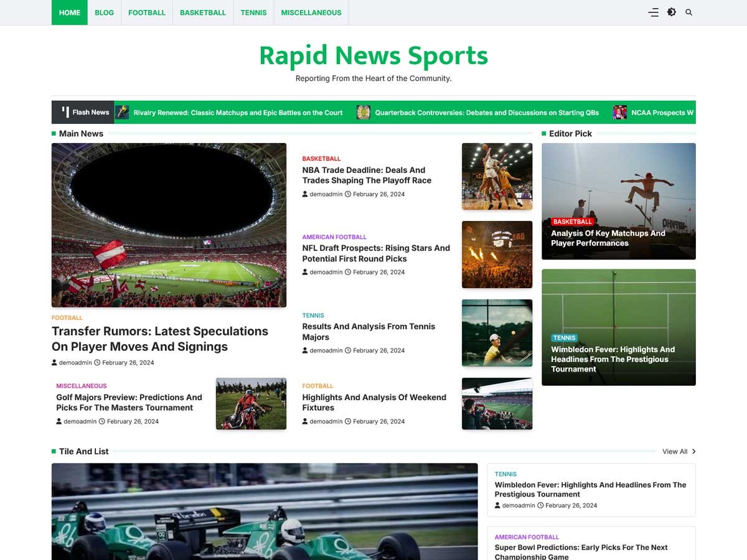Click red BASKETBALL badge in Editor Pick
747x560 pixels.
point(573,222)
